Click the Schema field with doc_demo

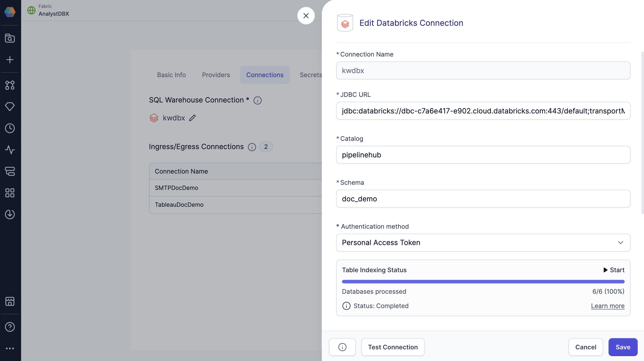(483, 199)
